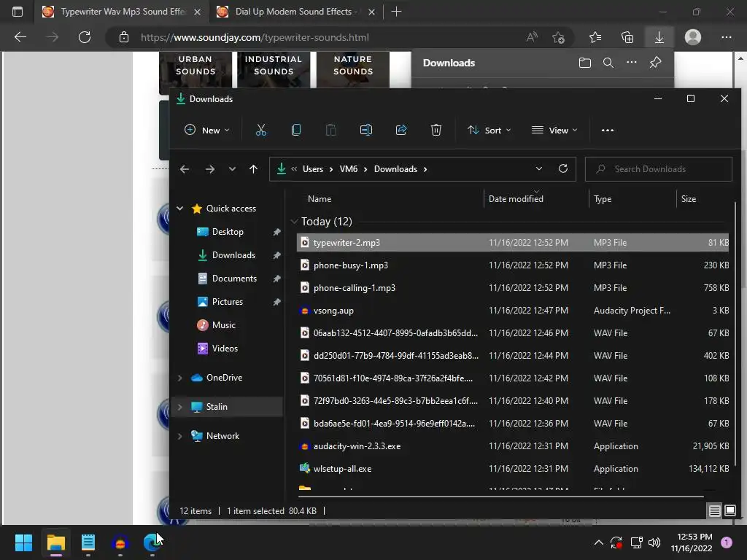Switch to Dial Up Modem Sound Effects tab
This screenshot has height=560, width=747.
(295, 12)
